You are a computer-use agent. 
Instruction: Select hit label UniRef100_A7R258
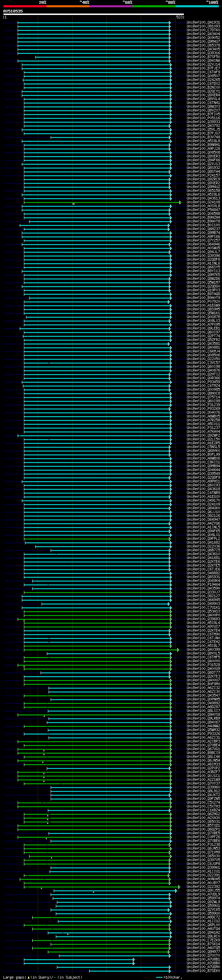click(x=203, y=420)
